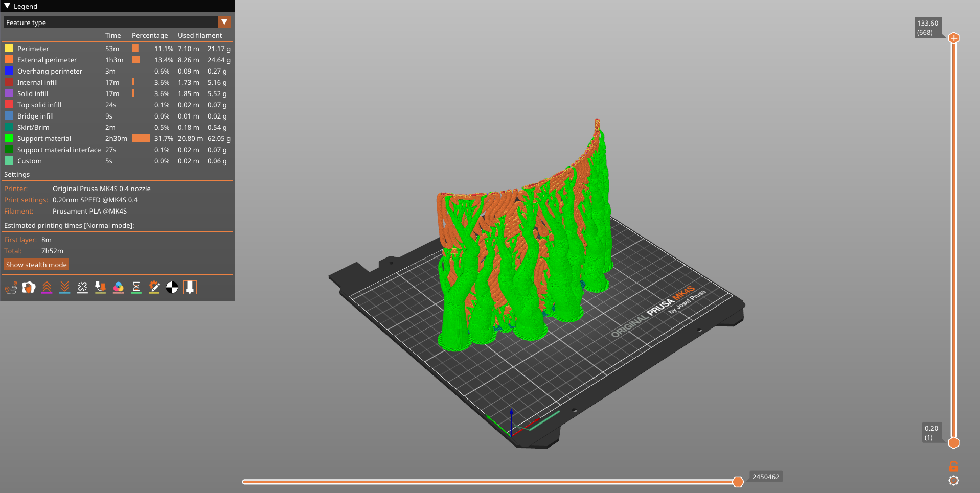Click Show stealth mode button

[x=36, y=265]
